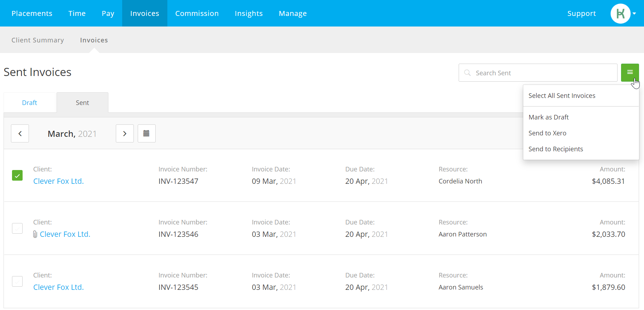Viewport: 644px width, 310px height.
Task: Check the INV-123545 invoice checkbox
Action: [x=17, y=281]
